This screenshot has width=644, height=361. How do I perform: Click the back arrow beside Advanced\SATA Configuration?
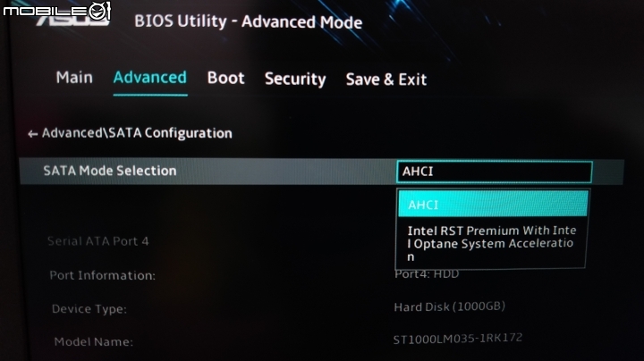tap(32, 134)
